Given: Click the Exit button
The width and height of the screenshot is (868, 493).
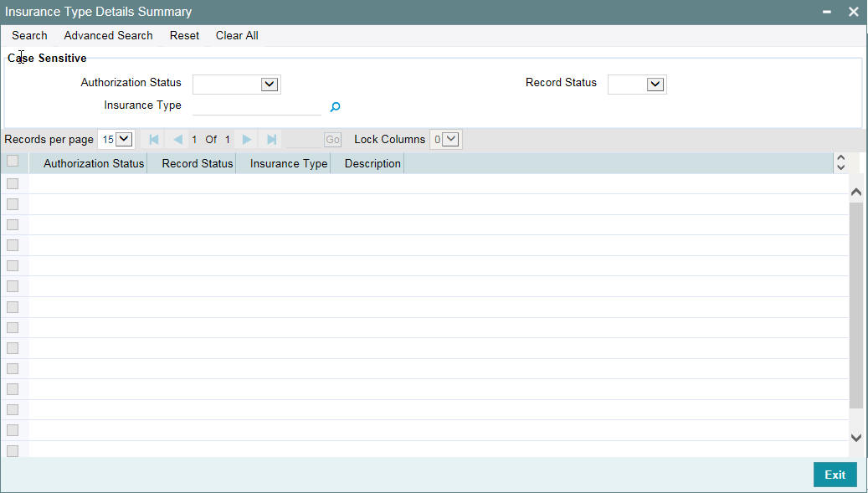Looking at the screenshot, I should tap(835, 475).
